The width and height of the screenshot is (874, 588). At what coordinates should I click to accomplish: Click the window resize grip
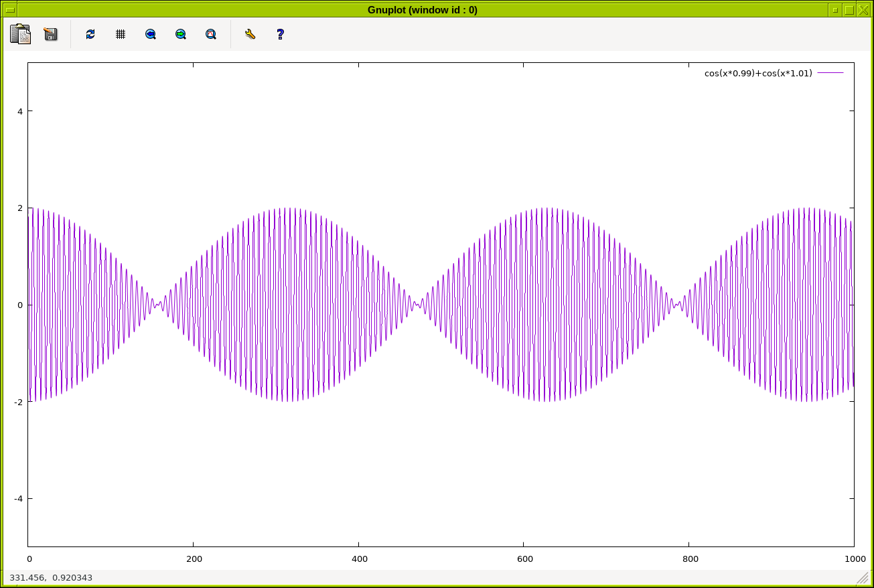[862, 577]
